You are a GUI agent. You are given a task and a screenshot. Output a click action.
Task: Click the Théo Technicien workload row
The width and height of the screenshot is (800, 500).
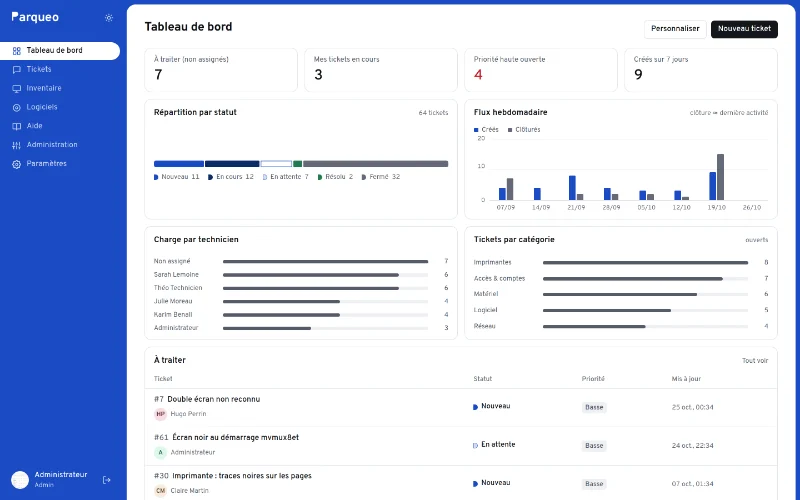[x=301, y=288]
